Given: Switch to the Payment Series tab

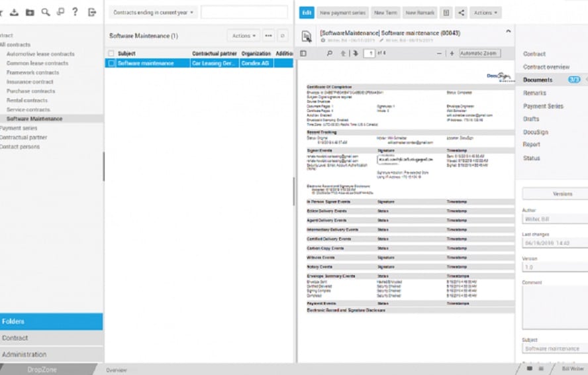Looking at the screenshot, I should (x=543, y=106).
